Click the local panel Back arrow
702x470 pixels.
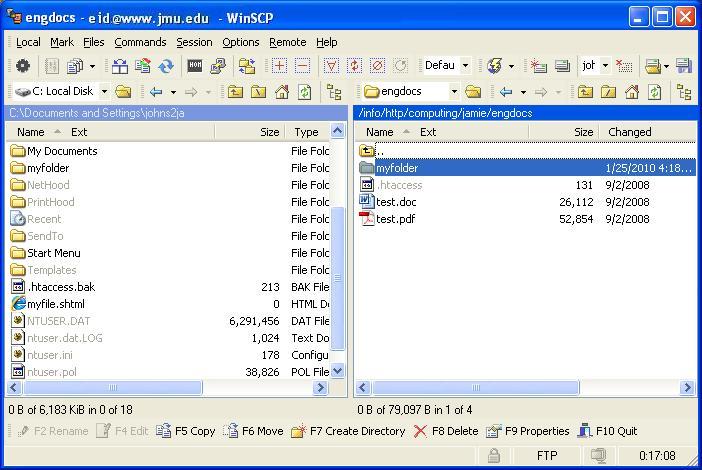click(x=156, y=92)
